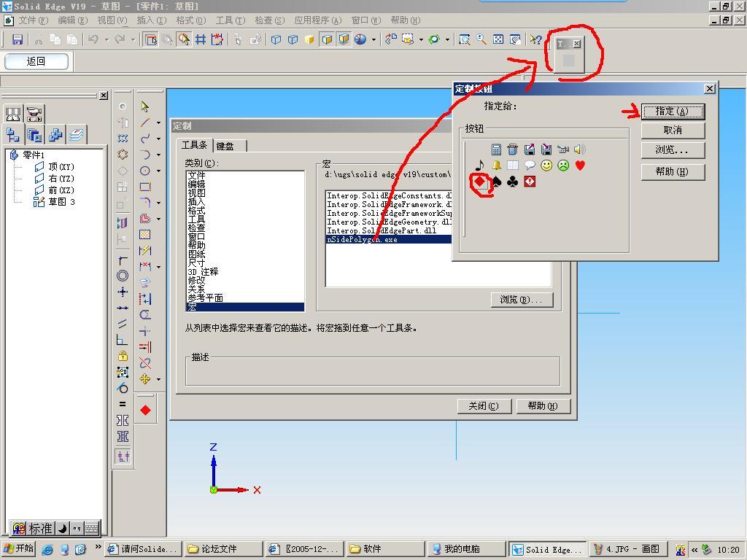Screen dimensions: 747x560
Task: Click the Save floppy disk toolbar icon
Action: point(18,39)
